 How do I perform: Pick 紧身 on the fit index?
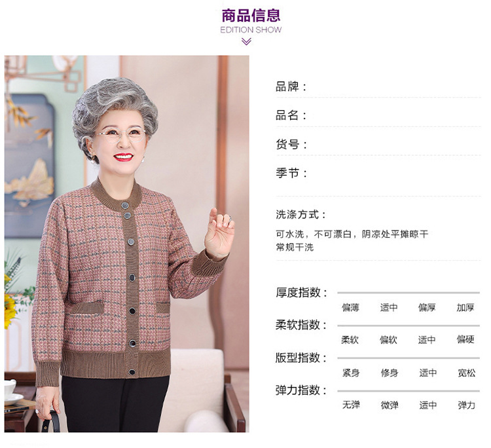[351, 373]
